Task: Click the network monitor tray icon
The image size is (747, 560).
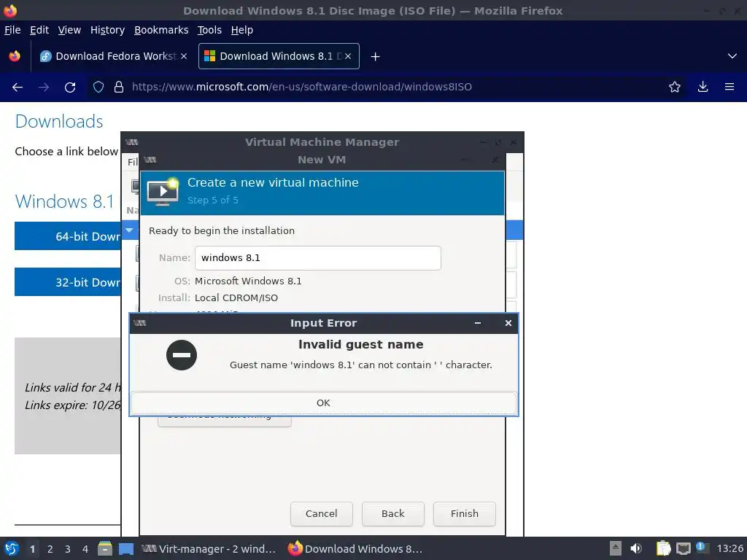Action: [x=683, y=548]
